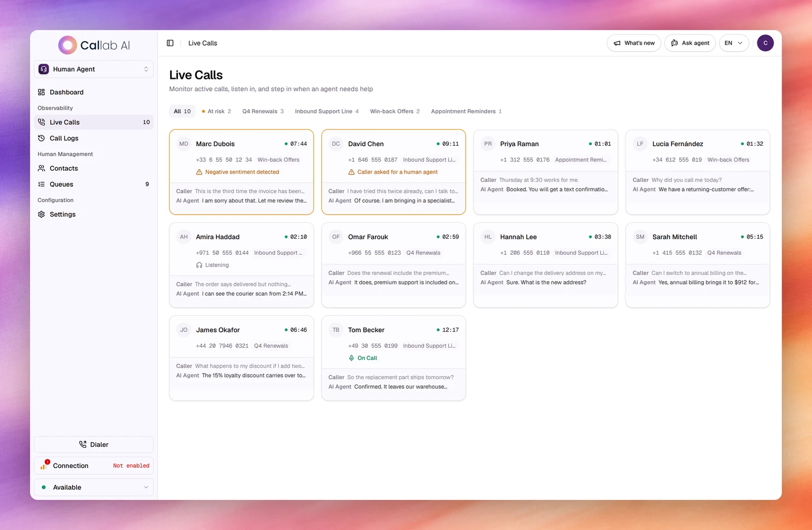Expand the Human Agent role selector
This screenshot has width=812, height=530.
94,69
